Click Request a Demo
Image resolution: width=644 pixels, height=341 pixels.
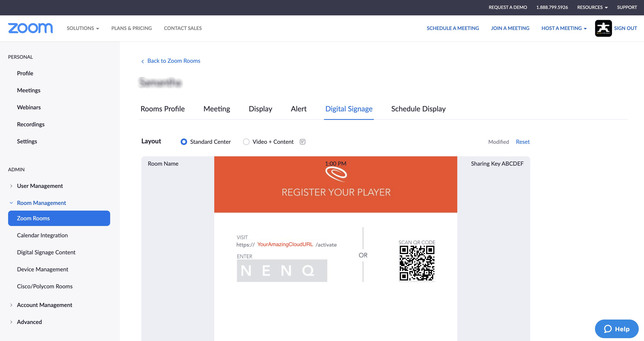pos(508,7)
